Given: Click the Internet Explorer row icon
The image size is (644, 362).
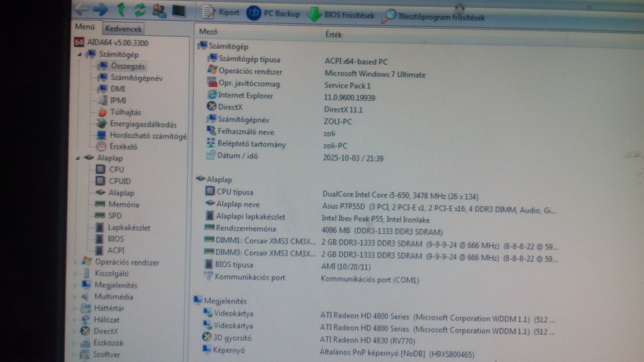Looking at the screenshot, I should (x=212, y=94).
